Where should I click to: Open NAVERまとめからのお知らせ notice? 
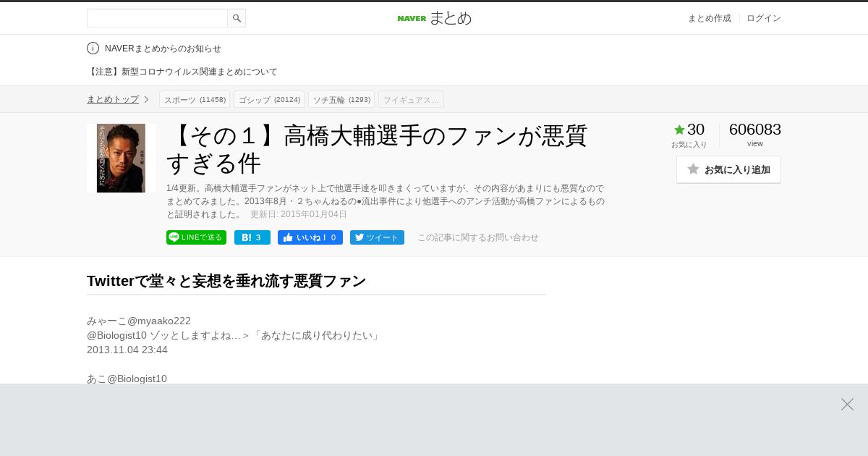click(163, 48)
